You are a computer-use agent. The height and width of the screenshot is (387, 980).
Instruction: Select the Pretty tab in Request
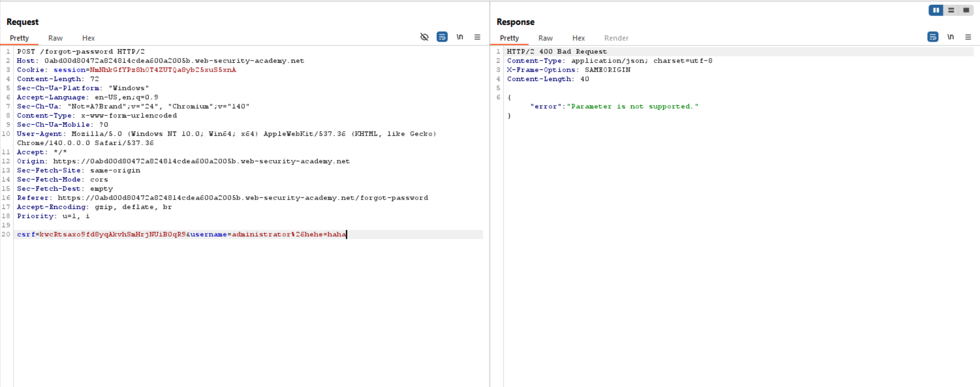click(x=19, y=38)
